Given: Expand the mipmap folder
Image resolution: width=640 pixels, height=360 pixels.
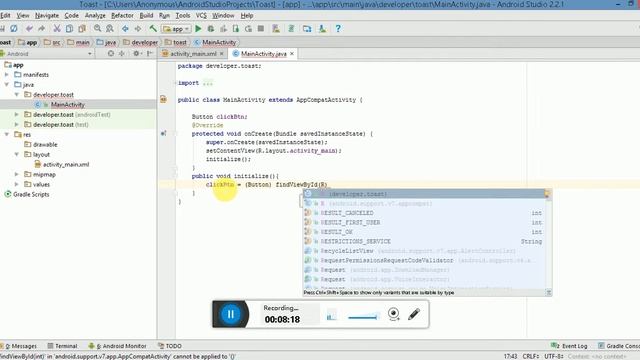Looking at the screenshot, I should tap(17, 174).
